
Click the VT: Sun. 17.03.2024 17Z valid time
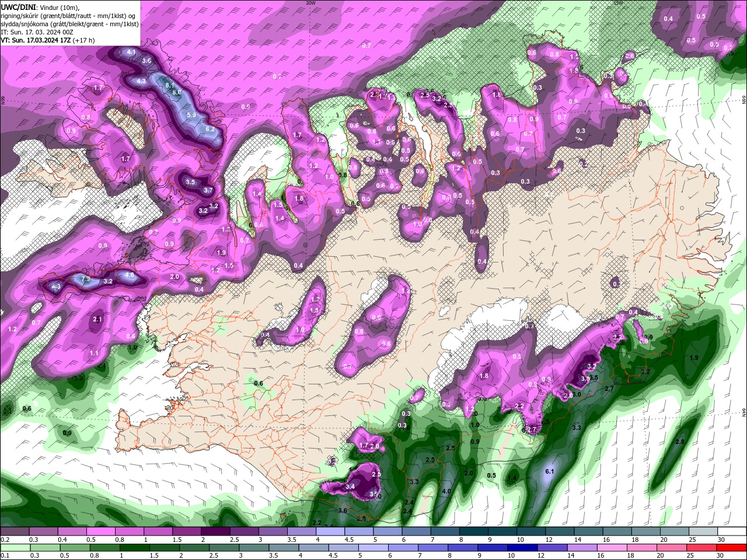point(36,40)
